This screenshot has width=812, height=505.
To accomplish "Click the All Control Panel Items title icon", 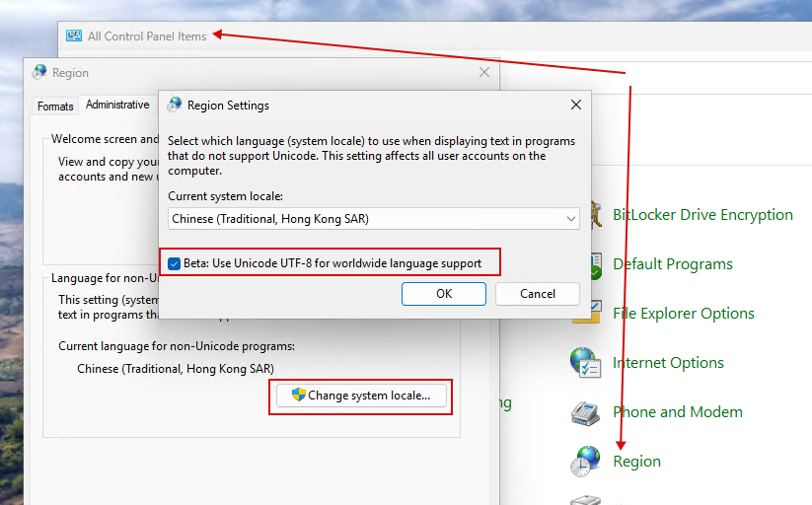I will (x=74, y=36).
